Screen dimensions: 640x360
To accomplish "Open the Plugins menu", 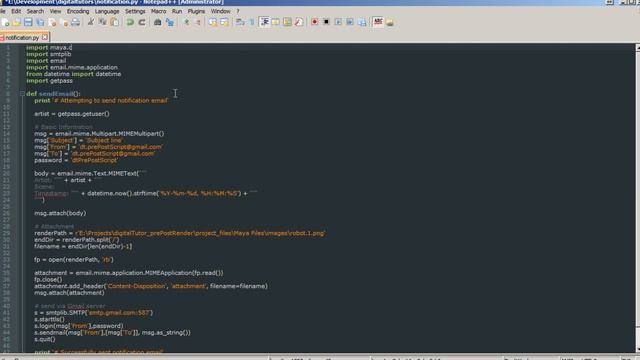I will pos(196,11).
